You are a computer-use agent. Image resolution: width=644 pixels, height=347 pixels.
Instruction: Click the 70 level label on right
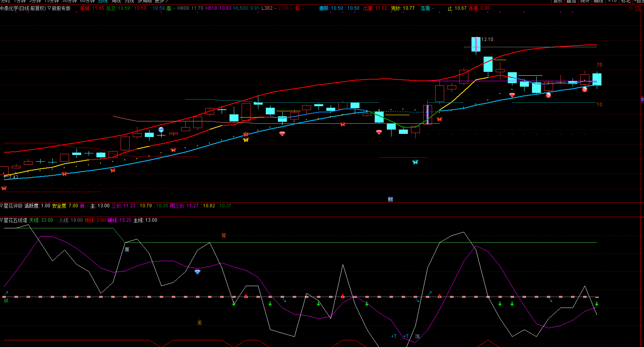coord(600,65)
